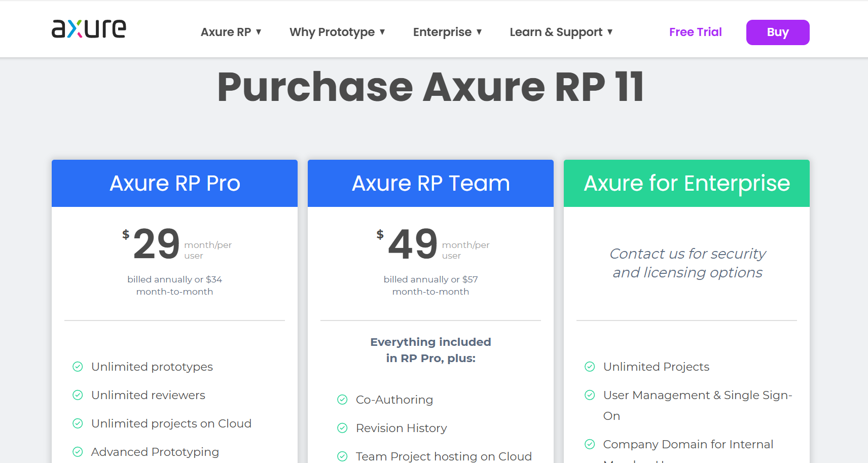Click checkmark icon beside Unlimited reviewers
The width and height of the screenshot is (868, 463).
(x=78, y=395)
